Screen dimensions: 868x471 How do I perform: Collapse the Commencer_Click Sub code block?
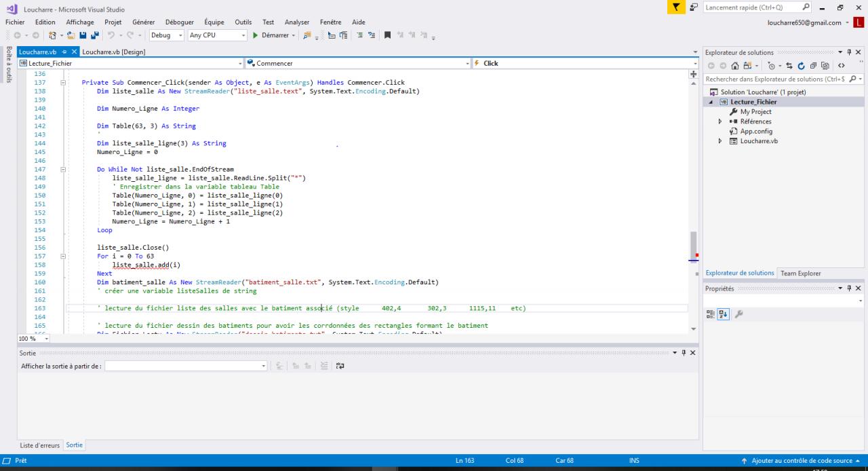click(63, 83)
